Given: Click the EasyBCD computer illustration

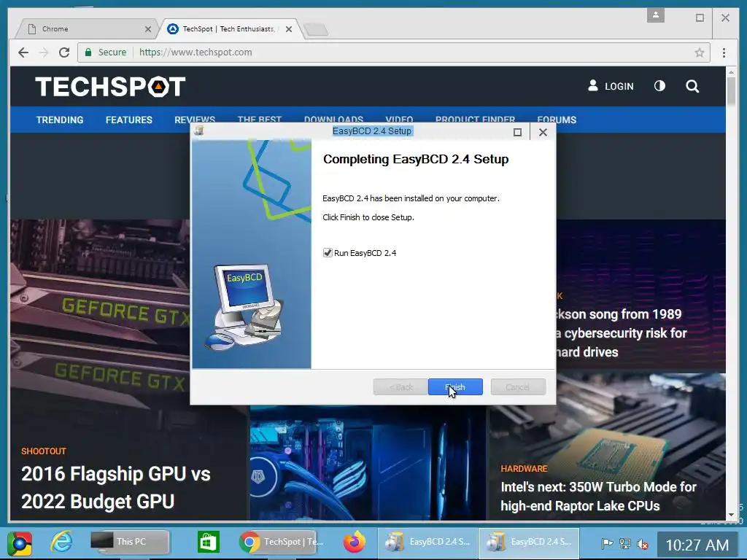Looking at the screenshot, I should coord(245,307).
